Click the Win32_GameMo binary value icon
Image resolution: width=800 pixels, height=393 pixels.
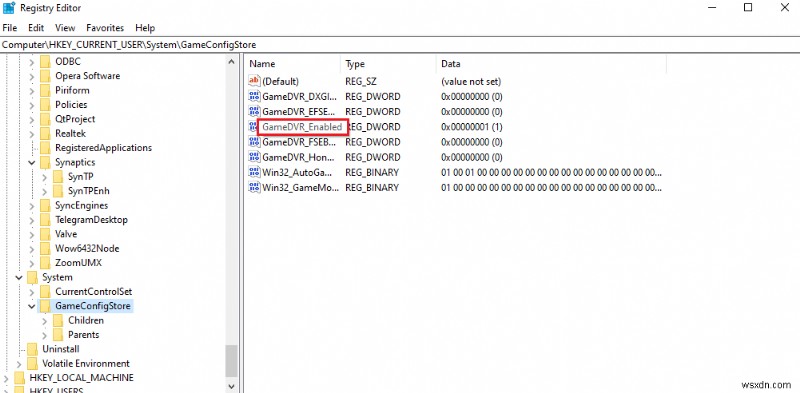coord(254,187)
